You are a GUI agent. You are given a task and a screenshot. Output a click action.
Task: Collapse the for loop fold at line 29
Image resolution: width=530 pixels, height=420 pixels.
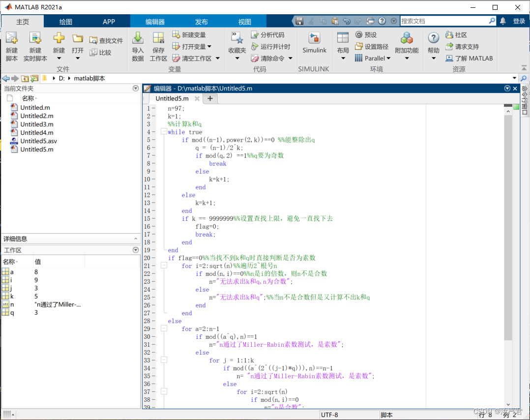tap(164, 329)
